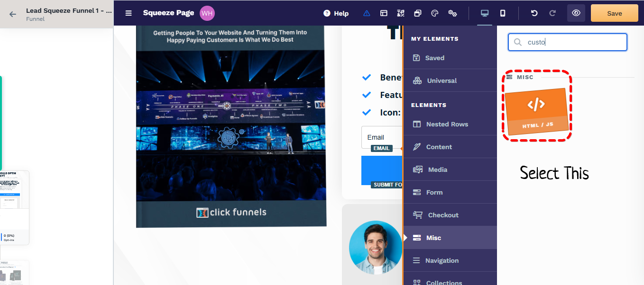Click the Help link
The height and width of the screenshot is (285, 644).
coord(336,13)
